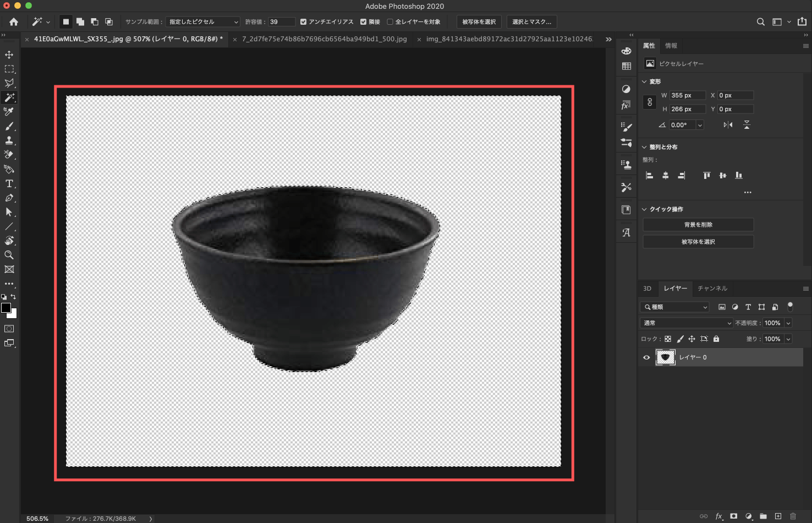Select the Rectangular Marquee tool
Image resolution: width=812 pixels, height=523 pixels.
coord(9,69)
